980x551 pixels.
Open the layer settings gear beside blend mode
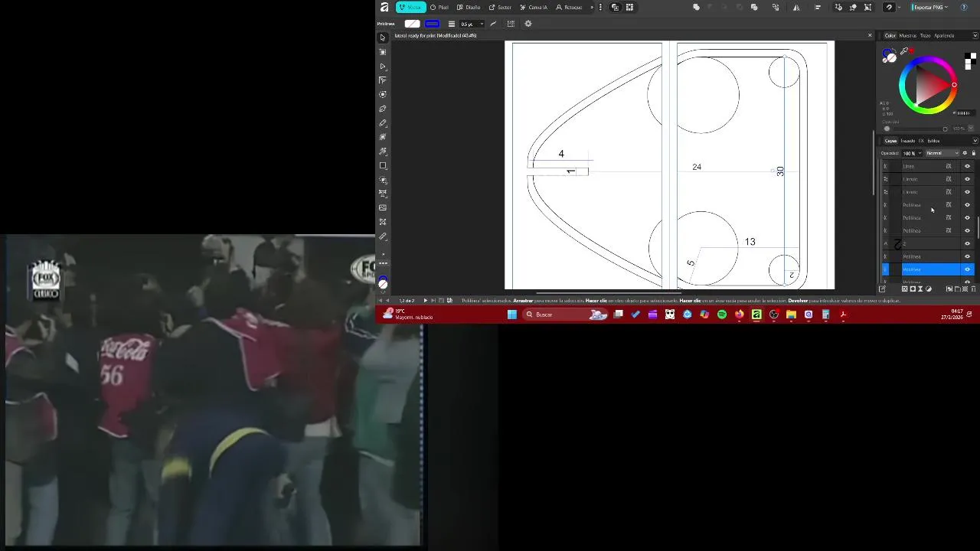click(965, 153)
